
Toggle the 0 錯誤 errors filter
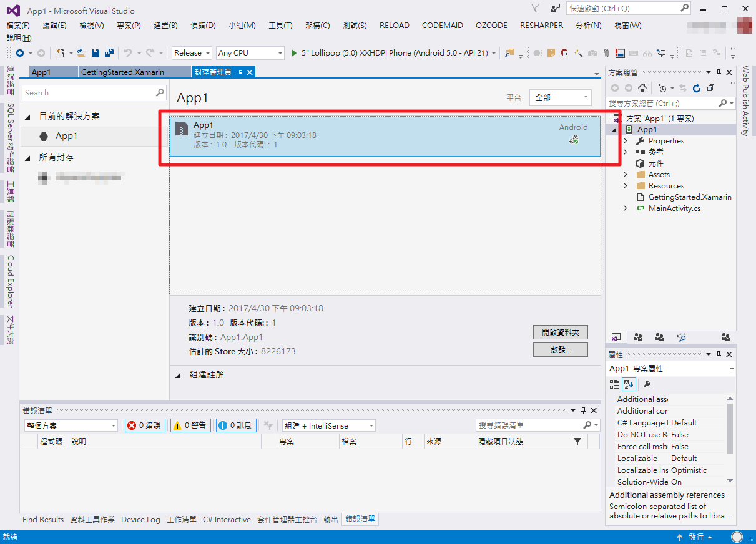pos(145,425)
